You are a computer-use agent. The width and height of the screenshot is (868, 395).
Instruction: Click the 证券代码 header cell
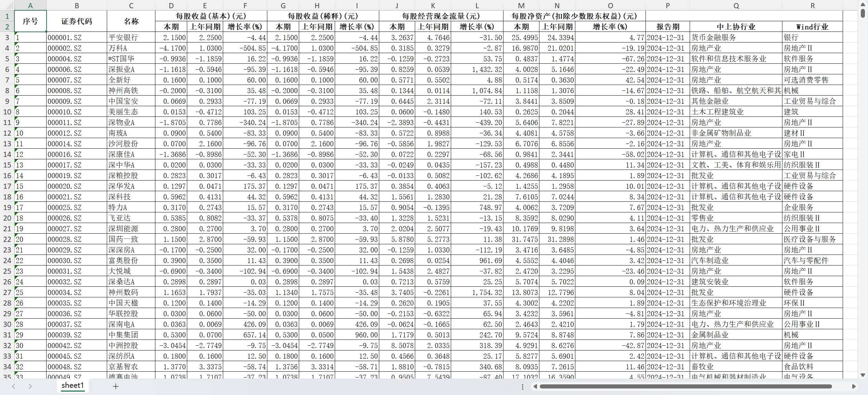[x=77, y=21]
